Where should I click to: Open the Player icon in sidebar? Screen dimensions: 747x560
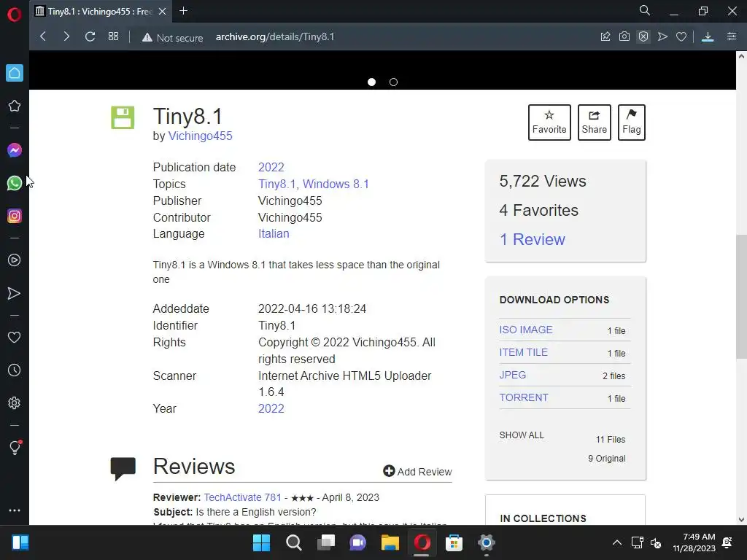coord(15,260)
